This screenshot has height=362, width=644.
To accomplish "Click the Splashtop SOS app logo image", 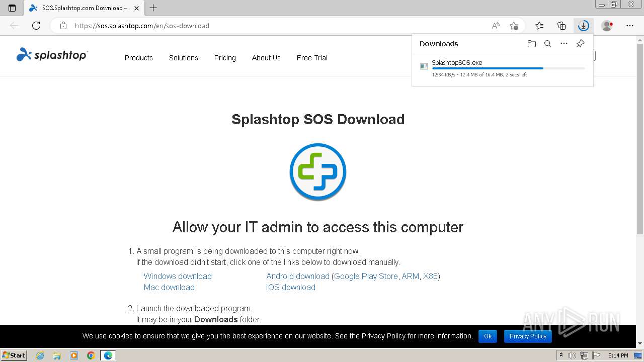I will (x=318, y=172).
